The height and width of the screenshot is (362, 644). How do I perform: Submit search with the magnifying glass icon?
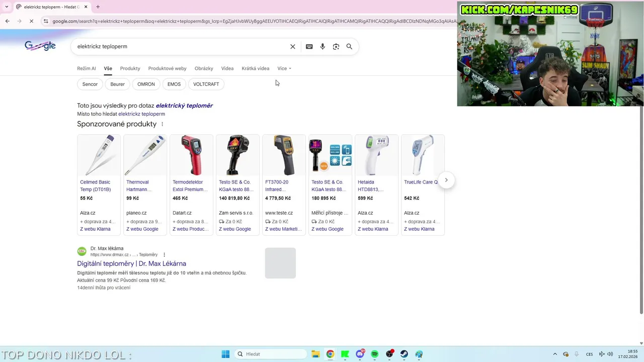click(349, 46)
